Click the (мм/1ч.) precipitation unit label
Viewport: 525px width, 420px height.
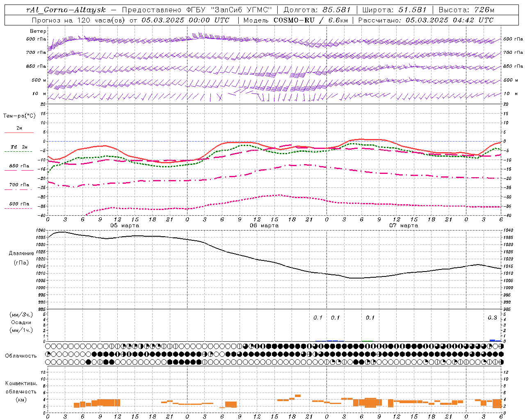pyautogui.click(x=21, y=330)
